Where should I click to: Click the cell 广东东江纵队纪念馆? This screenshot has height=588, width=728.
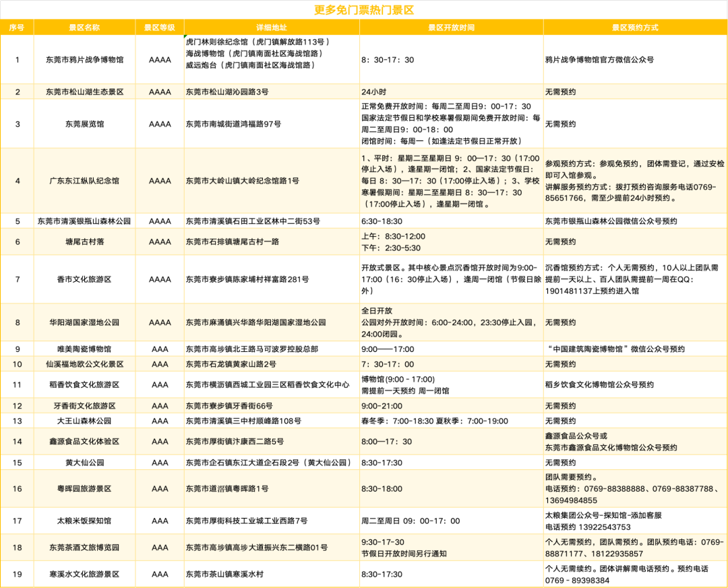pyautogui.click(x=84, y=181)
